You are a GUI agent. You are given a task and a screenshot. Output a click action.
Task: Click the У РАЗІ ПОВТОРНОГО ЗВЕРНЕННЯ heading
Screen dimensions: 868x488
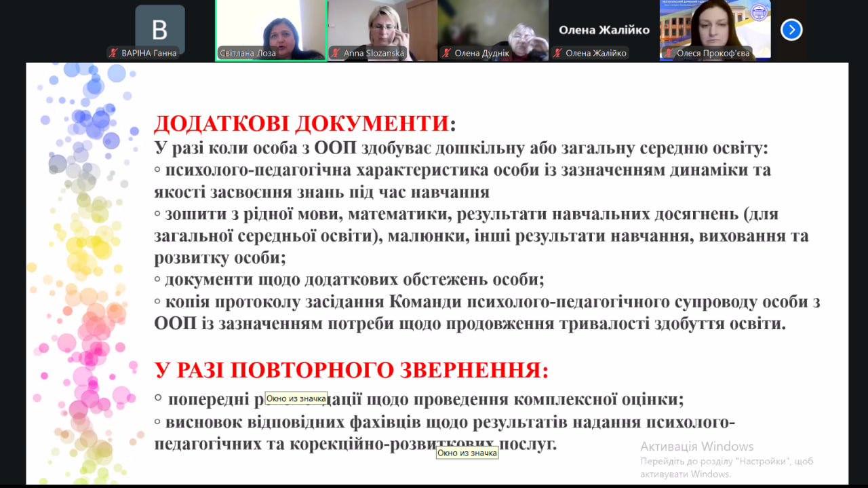tap(351, 370)
